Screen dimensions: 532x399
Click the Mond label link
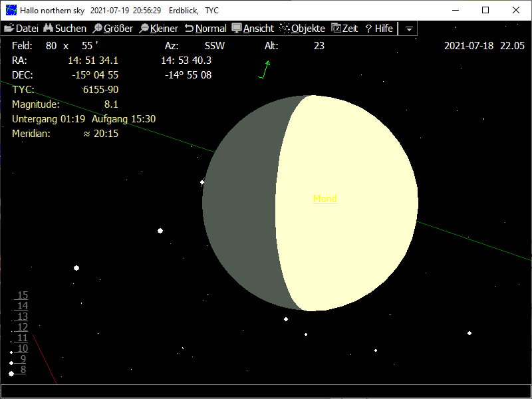tap(325, 199)
